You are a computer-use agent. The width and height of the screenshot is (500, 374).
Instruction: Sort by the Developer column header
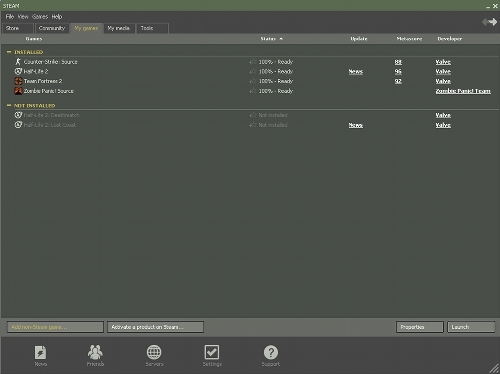click(x=449, y=39)
